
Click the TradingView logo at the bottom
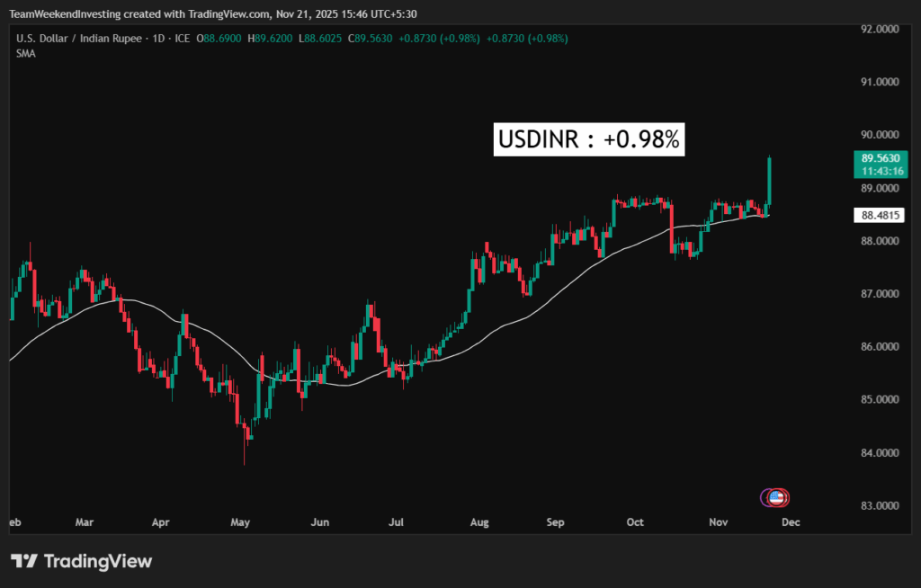point(82,561)
